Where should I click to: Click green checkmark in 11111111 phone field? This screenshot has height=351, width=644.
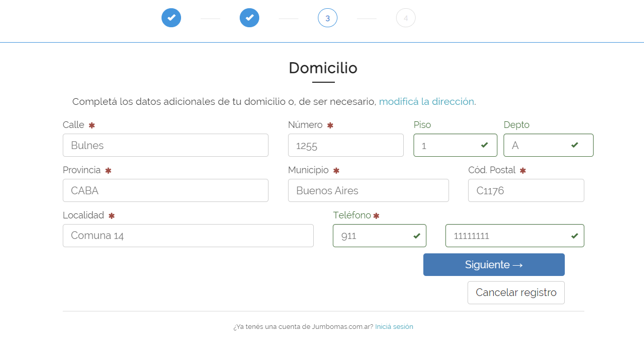point(575,235)
